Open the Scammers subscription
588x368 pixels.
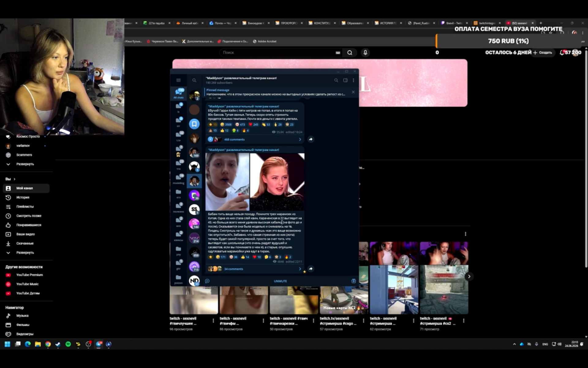click(x=26, y=155)
